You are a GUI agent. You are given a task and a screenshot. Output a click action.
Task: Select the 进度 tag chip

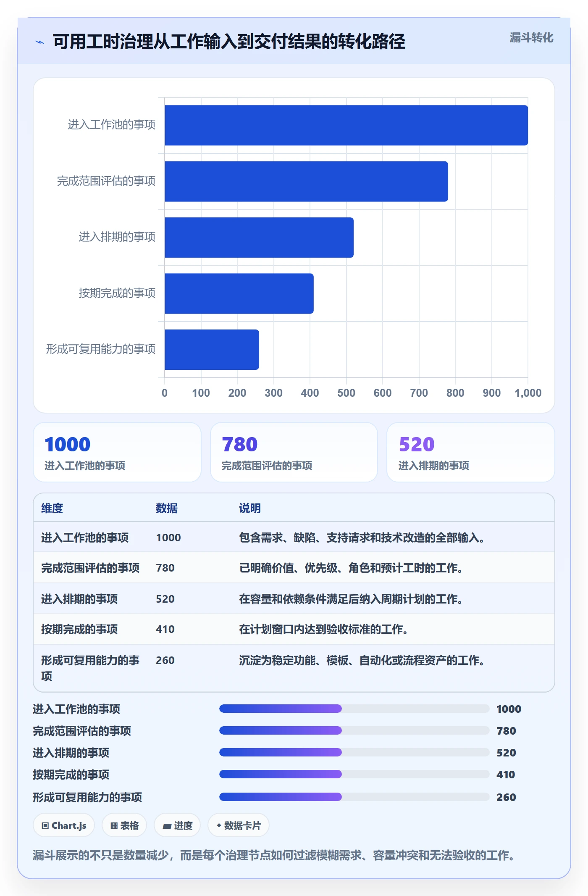[177, 825]
